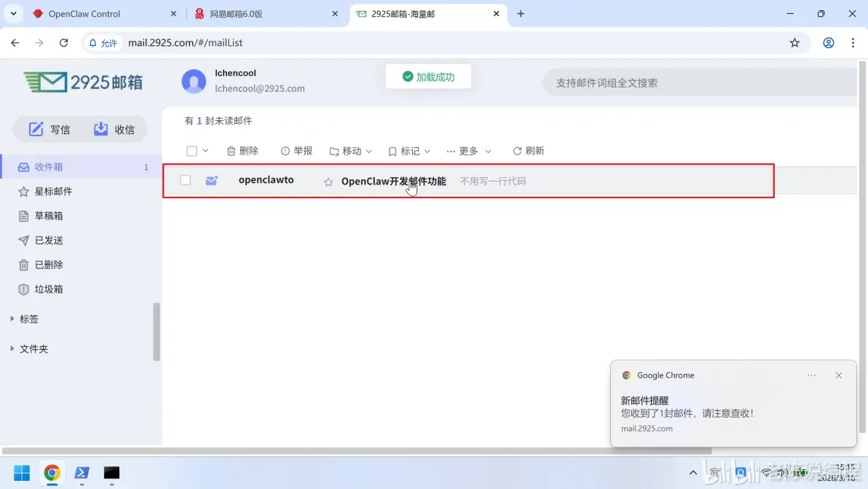Open PowerShell from the taskbar
This screenshot has width=868, height=489.
(x=82, y=473)
